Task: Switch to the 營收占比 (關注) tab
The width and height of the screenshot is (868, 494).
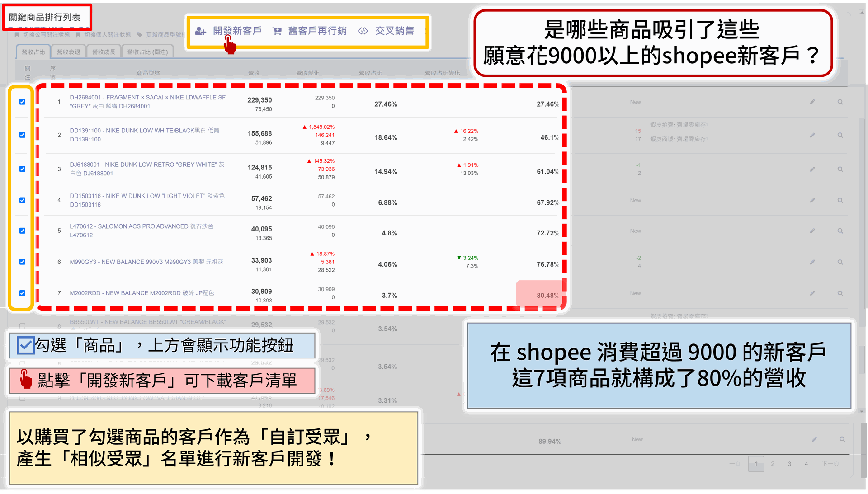Action: (x=147, y=52)
